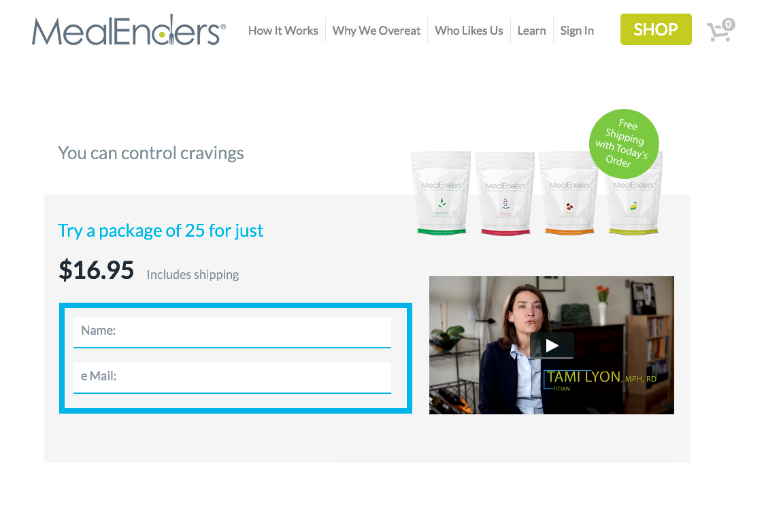Play the Tami Lyon video

(552, 345)
